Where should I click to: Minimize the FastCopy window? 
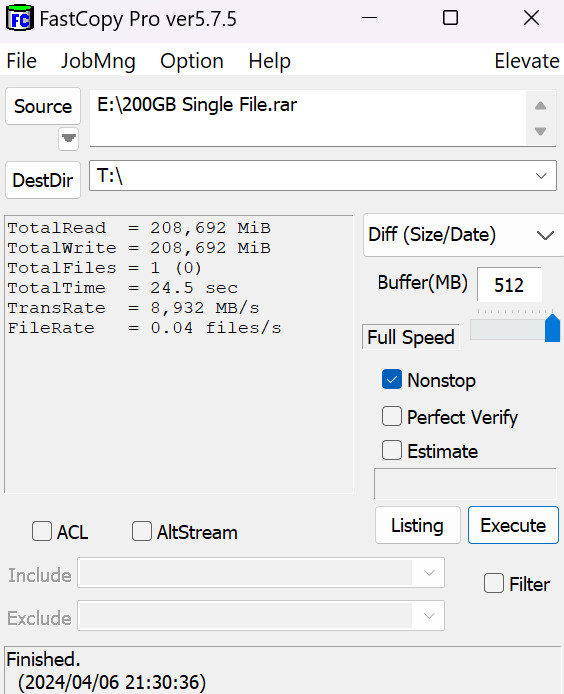369,18
